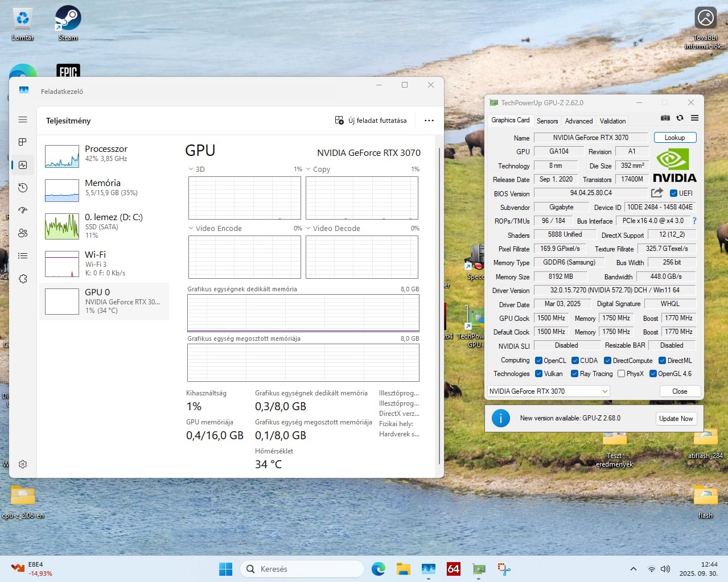
Task: Toggle the Ray Tracing checkbox
Action: pyautogui.click(x=575, y=374)
